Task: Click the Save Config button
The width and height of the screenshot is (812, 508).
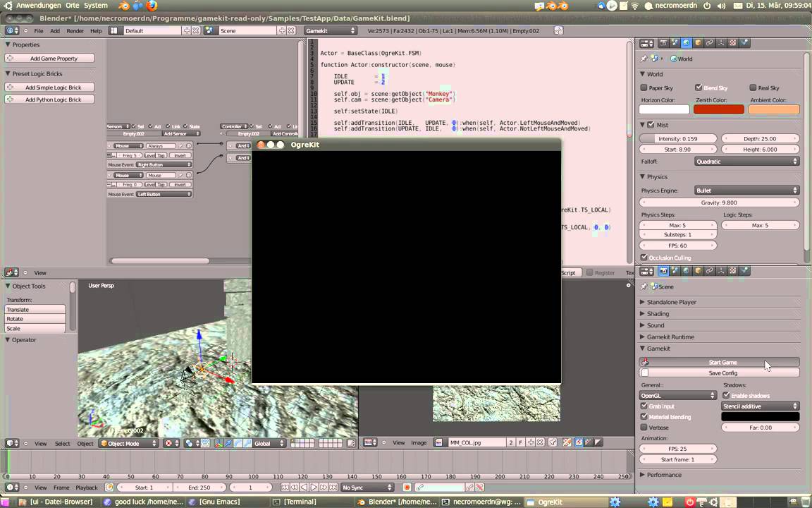Action: pyautogui.click(x=720, y=373)
